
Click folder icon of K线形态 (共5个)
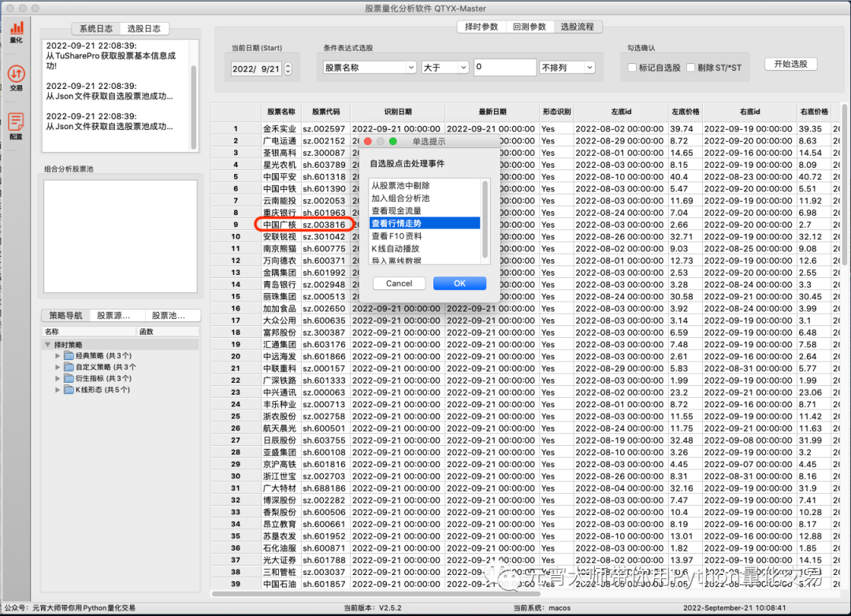[69, 390]
